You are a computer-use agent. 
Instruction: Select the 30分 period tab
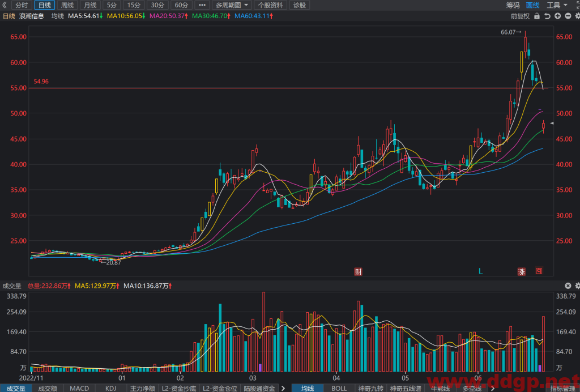(157, 5)
